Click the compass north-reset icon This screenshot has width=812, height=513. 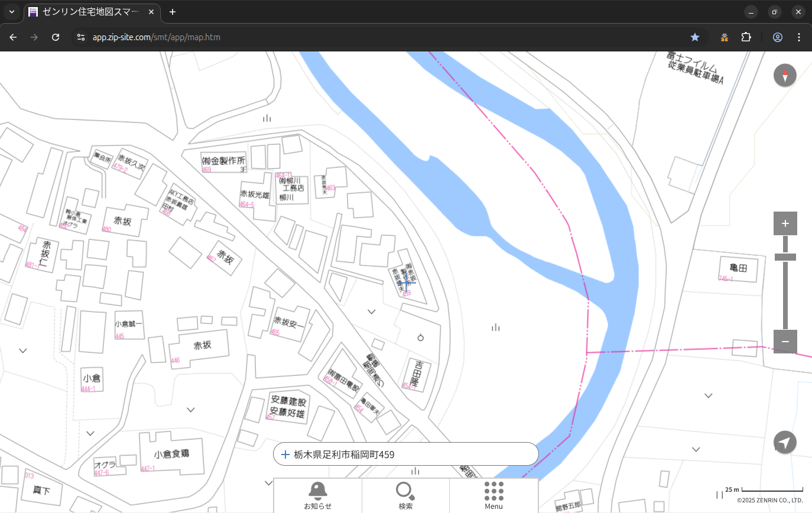785,76
